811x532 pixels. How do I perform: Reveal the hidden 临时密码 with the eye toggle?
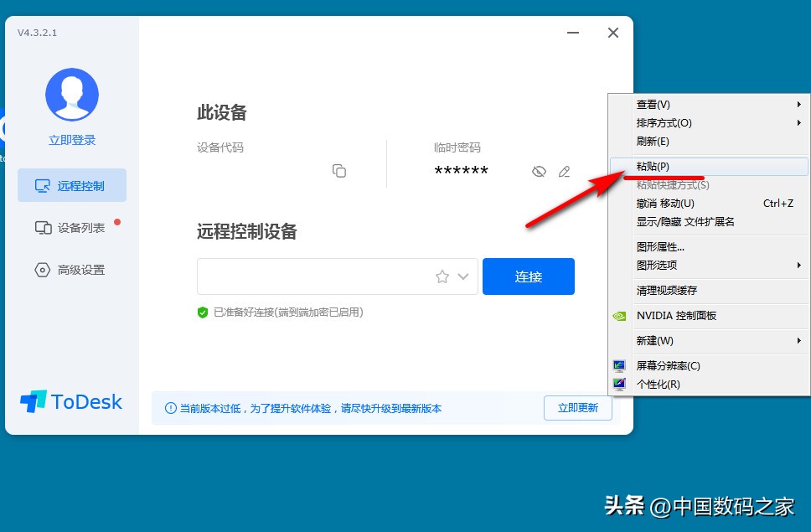(x=537, y=171)
